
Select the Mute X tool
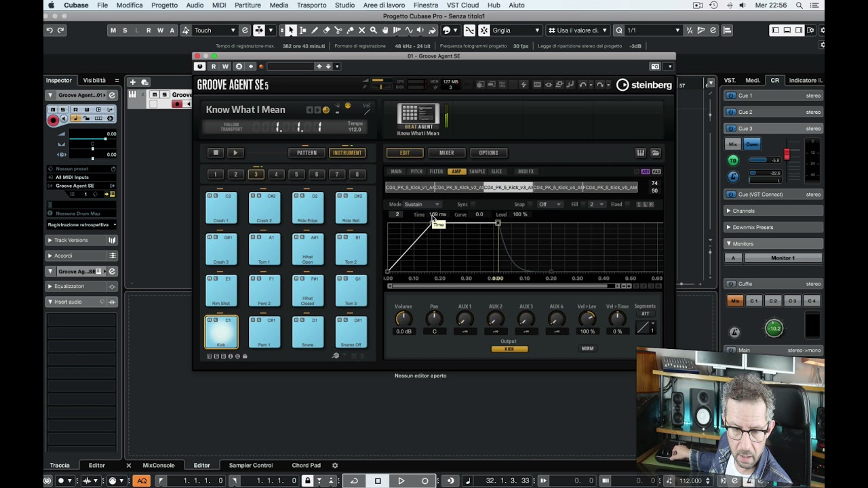click(x=361, y=30)
